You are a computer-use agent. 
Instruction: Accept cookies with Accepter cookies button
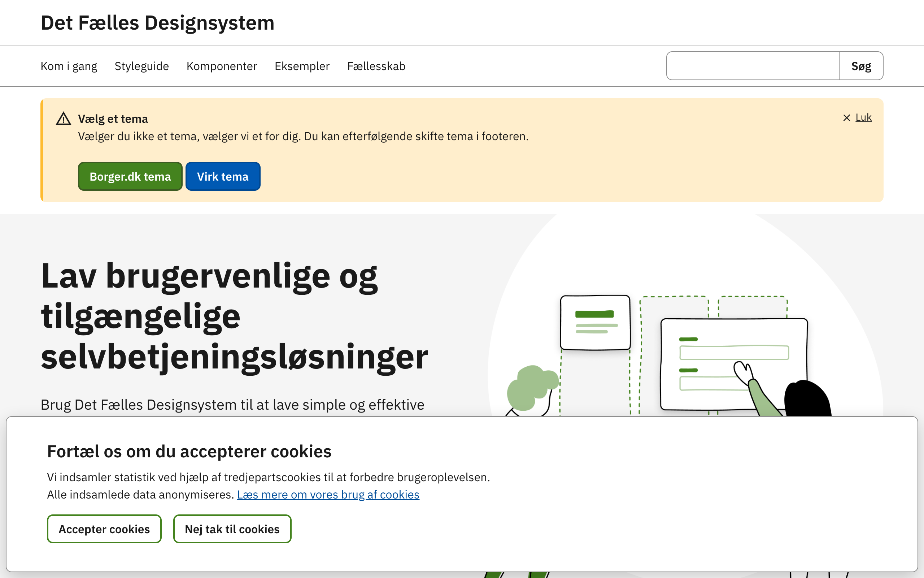[x=104, y=529]
